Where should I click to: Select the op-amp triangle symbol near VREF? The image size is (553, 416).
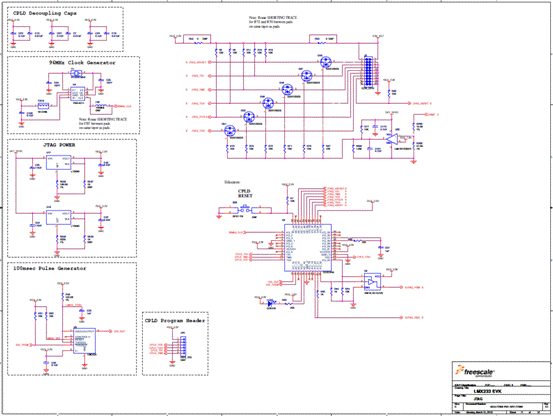[392, 139]
